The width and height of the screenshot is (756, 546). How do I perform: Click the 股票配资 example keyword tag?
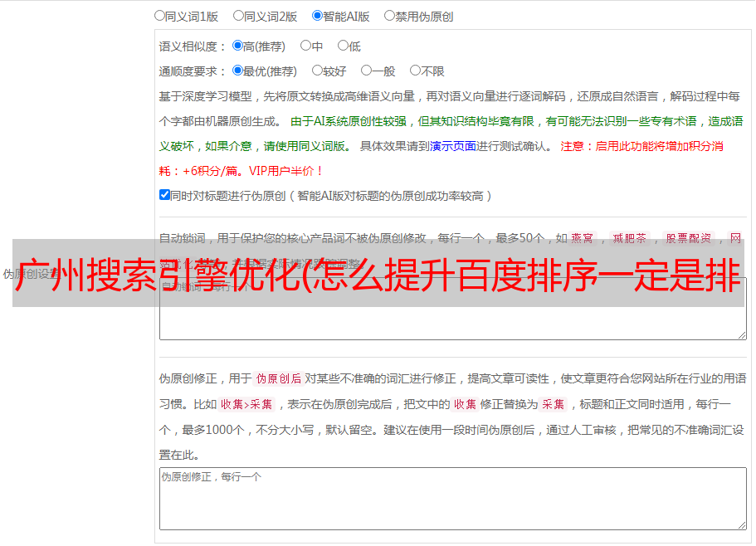click(689, 238)
